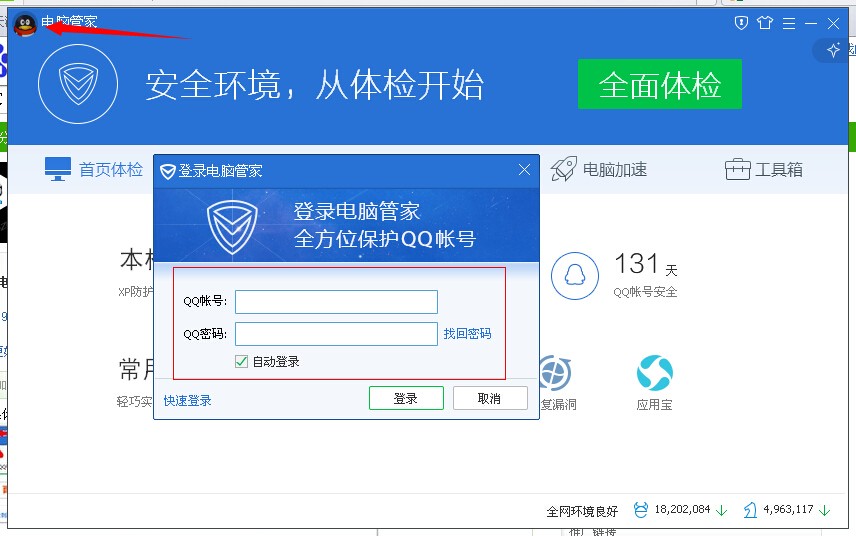The width and height of the screenshot is (856, 536).
Task: Cancel login with 取消 button
Action: [490, 398]
